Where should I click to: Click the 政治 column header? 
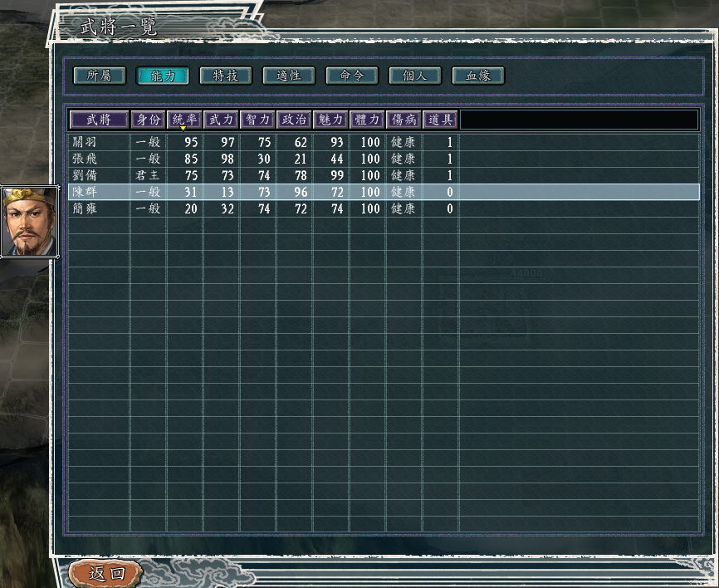(x=294, y=120)
